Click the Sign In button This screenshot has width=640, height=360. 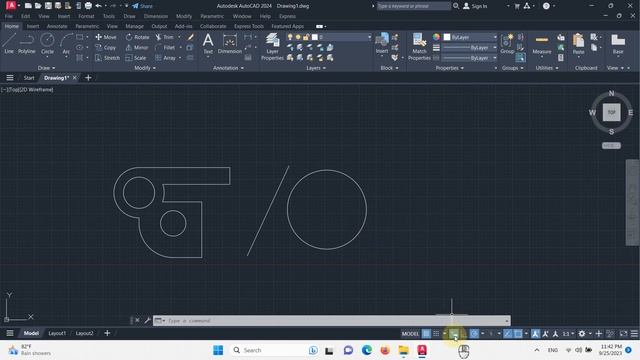click(x=475, y=6)
